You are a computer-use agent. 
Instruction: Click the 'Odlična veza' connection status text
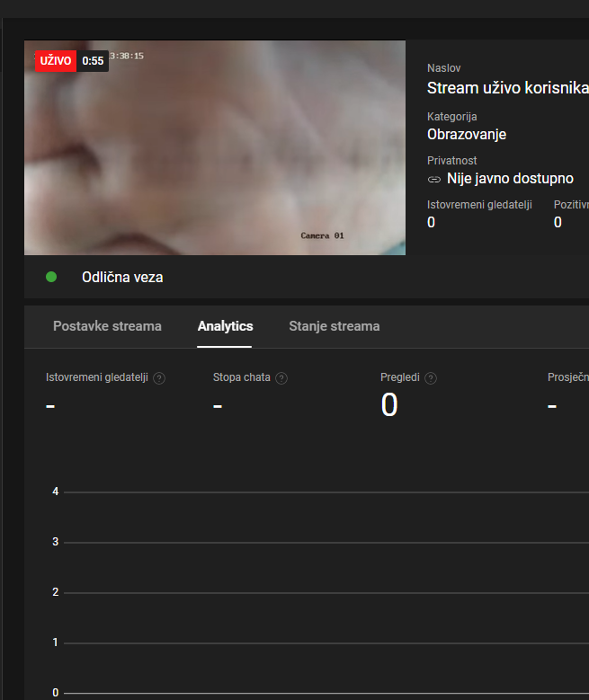pos(122,278)
